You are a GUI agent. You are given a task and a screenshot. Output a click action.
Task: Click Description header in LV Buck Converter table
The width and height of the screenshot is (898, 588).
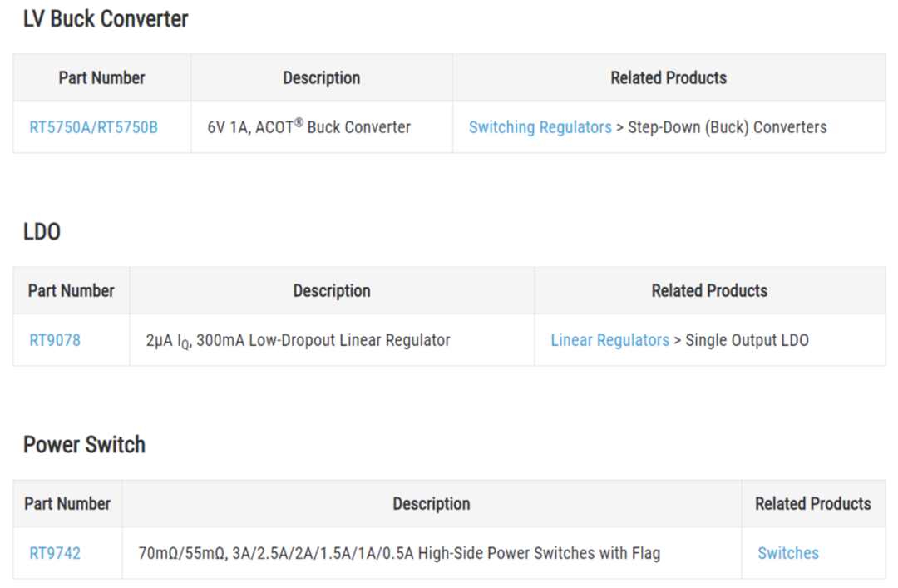[x=321, y=78]
